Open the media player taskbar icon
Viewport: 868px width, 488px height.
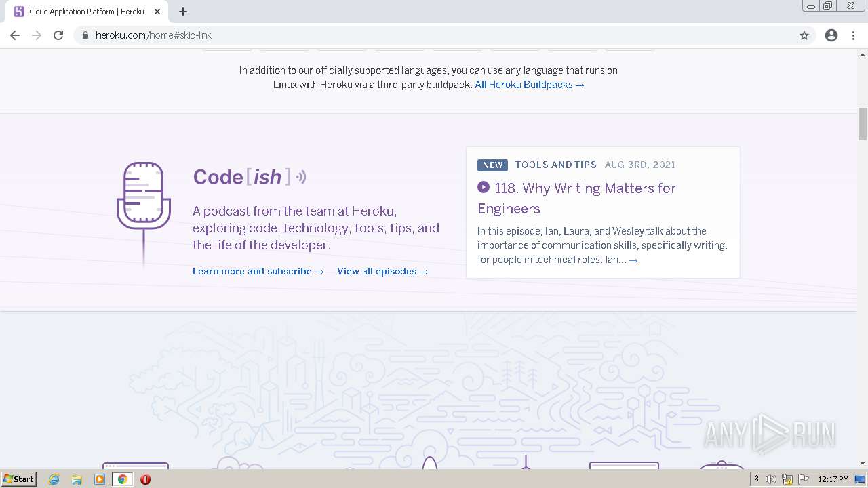pyautogui.click(x=100, y=479)
